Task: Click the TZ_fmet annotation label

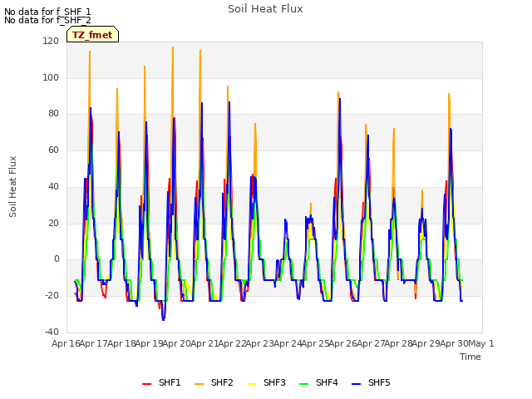Action: 92,35
